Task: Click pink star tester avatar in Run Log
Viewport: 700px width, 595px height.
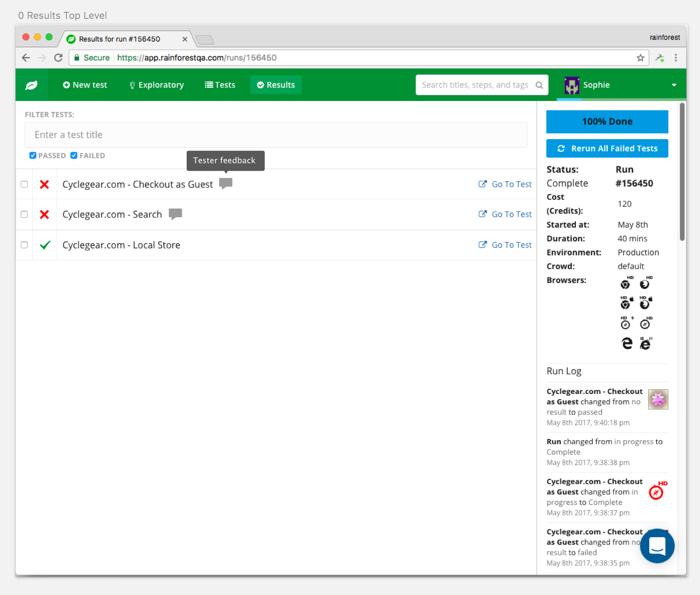Action: 658,399
